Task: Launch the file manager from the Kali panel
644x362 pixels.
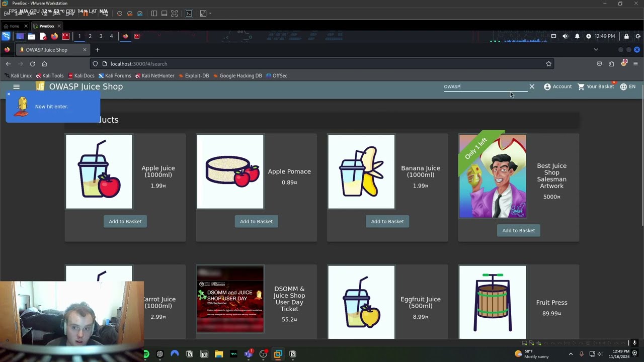Action: coord(31,36)
